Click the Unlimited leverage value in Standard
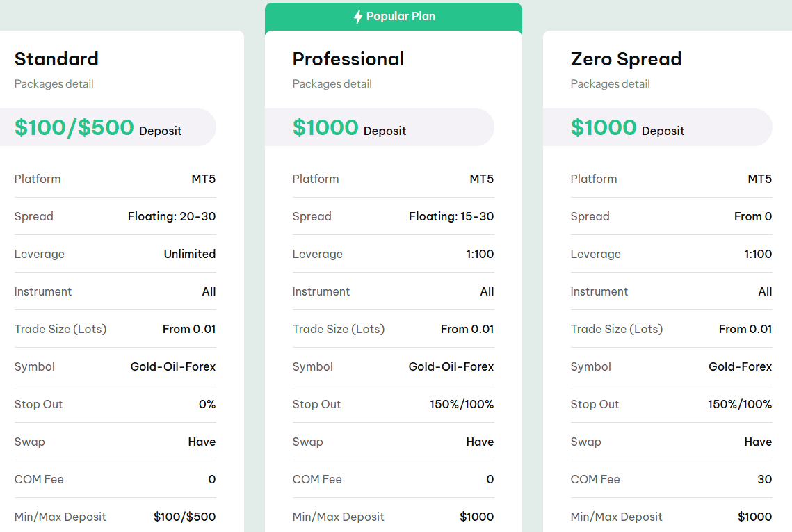The image size is (792, 532). click(x=189, y=254)
